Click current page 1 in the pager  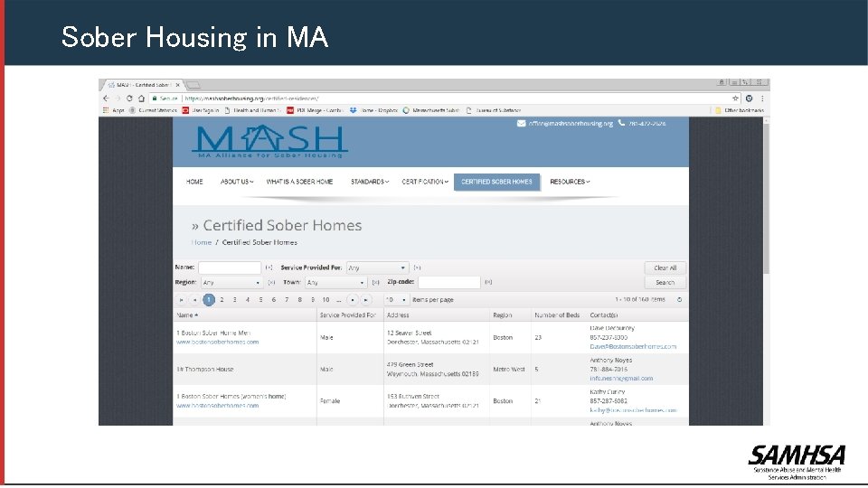coord(209,300)
